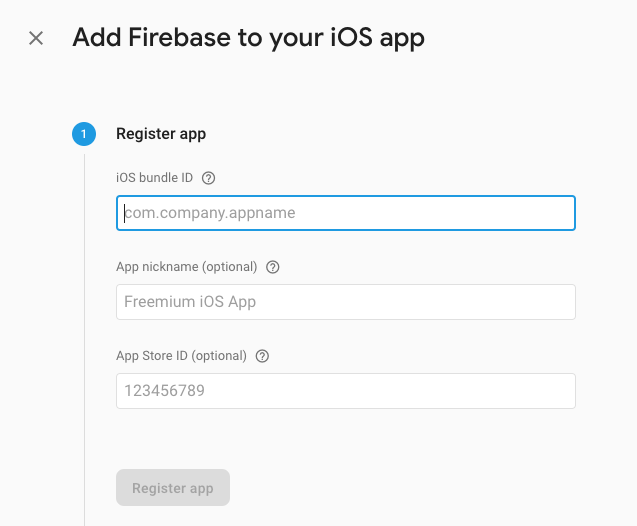This screenshot has width=637, height=526.
Task: Click the com.company.appname placeholder text
Action: 210,213
